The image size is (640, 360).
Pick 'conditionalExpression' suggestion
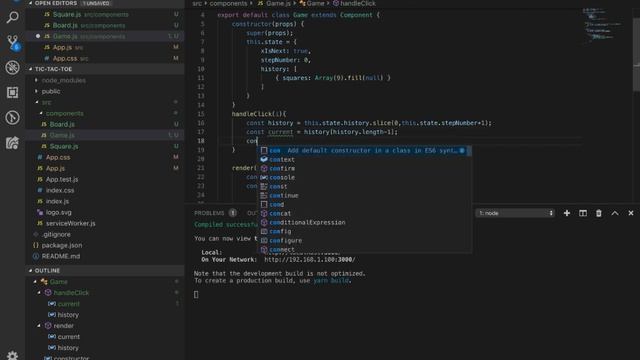pos(364,222)
